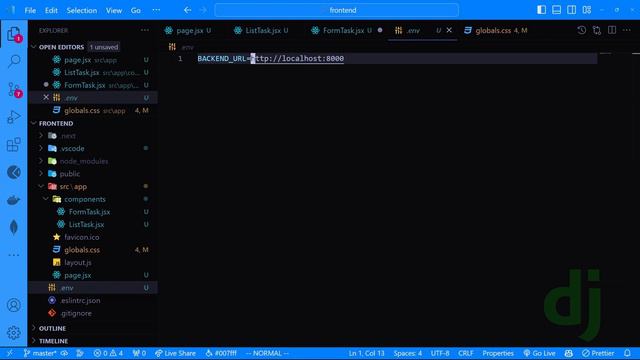Screen dimensions: 640x360
Task: Click the master branch status item
Action: (x=40, y=353)
